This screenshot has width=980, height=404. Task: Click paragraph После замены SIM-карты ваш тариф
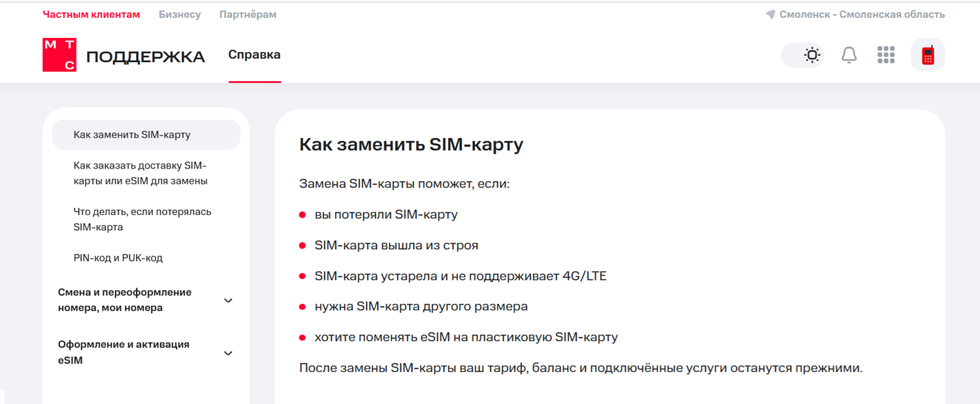[581, 368]
